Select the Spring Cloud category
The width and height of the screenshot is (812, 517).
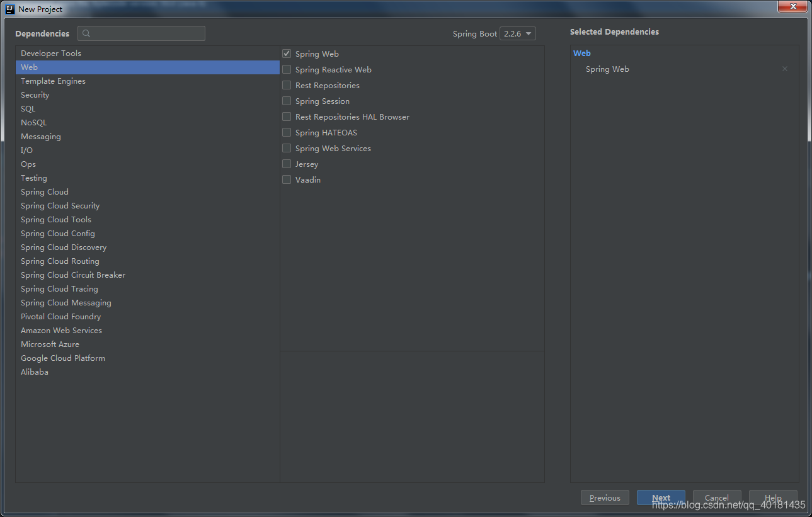point(147,192)
